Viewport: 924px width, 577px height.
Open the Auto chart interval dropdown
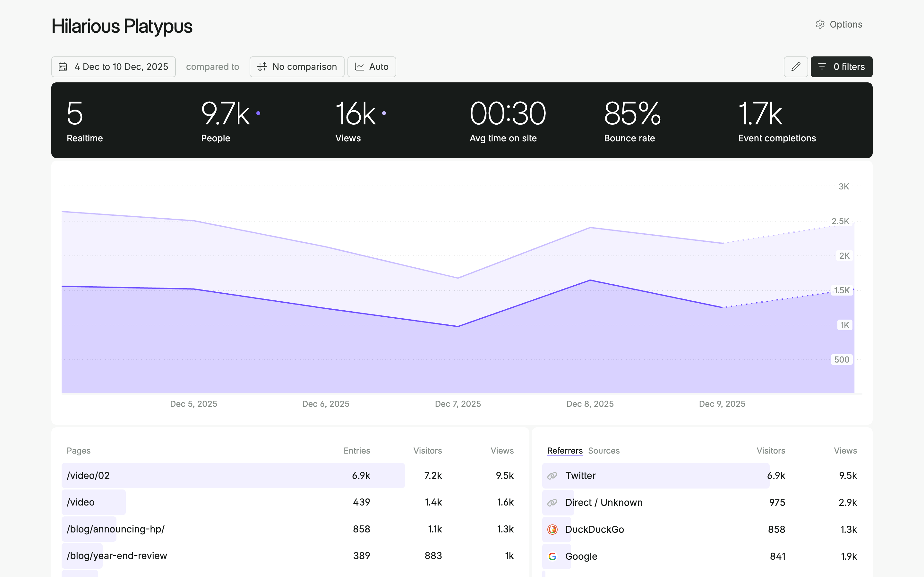point(371,67)
